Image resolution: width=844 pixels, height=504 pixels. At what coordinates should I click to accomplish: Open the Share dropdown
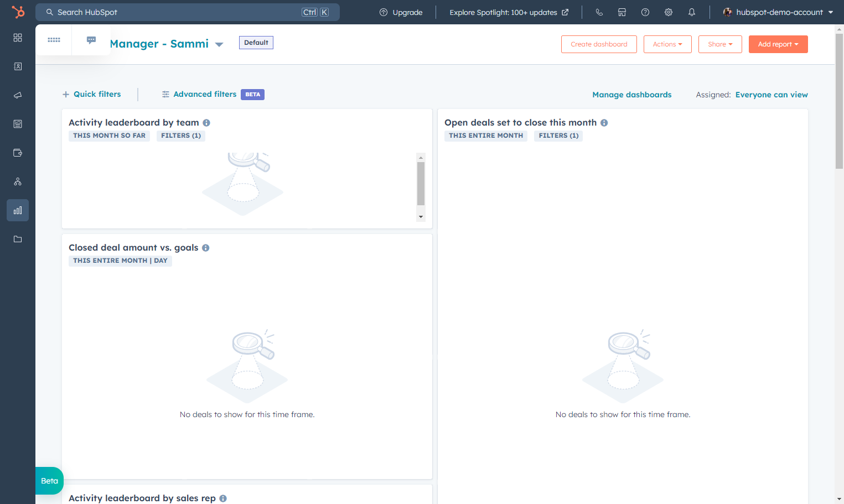[x=720, y=44]
